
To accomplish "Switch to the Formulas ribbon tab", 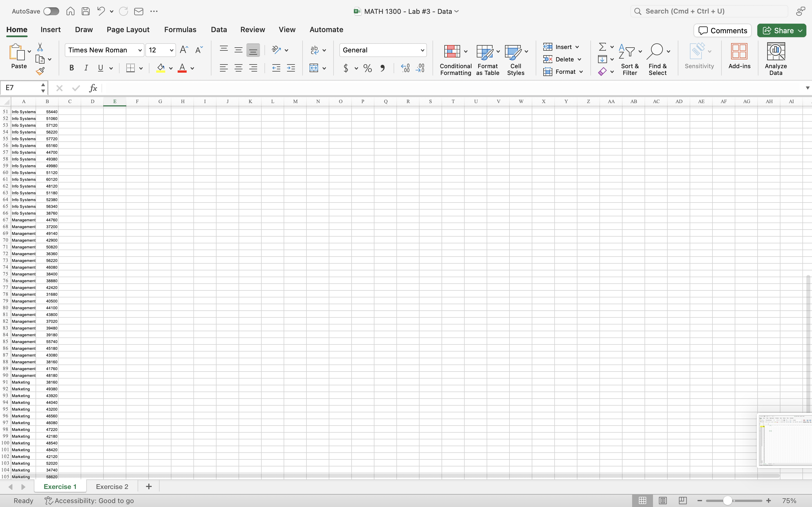I will (x=180, y=30).
